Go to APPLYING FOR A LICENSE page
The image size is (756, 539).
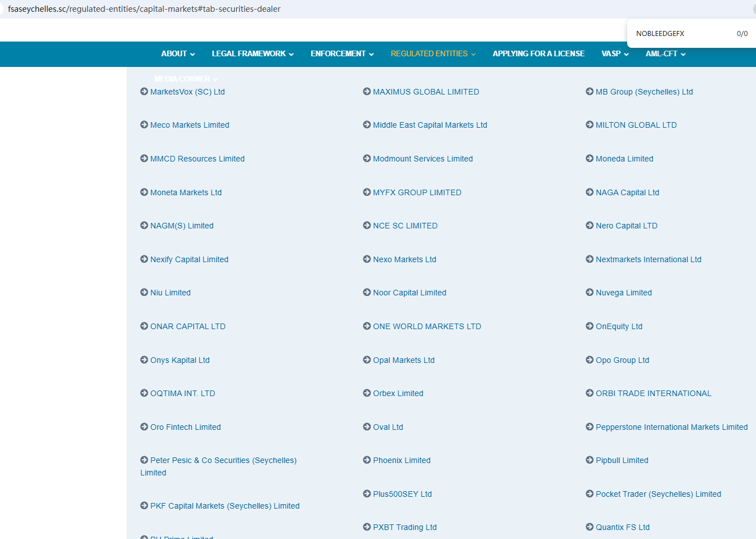coord(539,54)
